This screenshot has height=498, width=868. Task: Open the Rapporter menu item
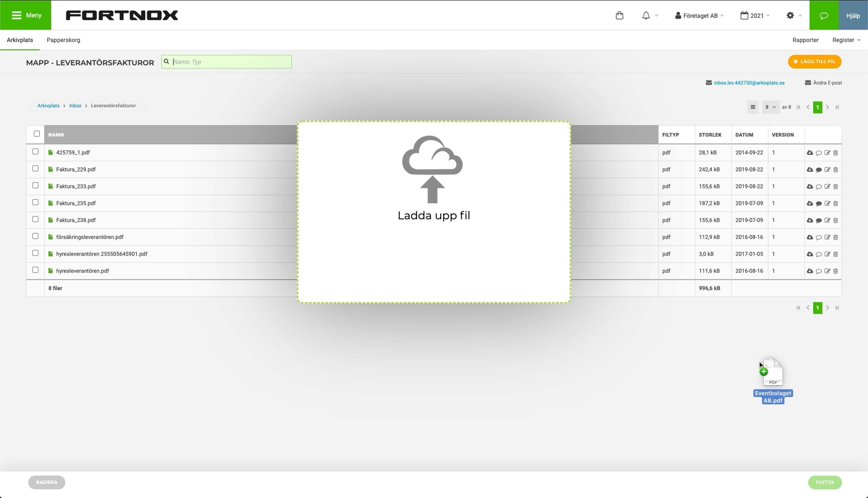point(805,40)
